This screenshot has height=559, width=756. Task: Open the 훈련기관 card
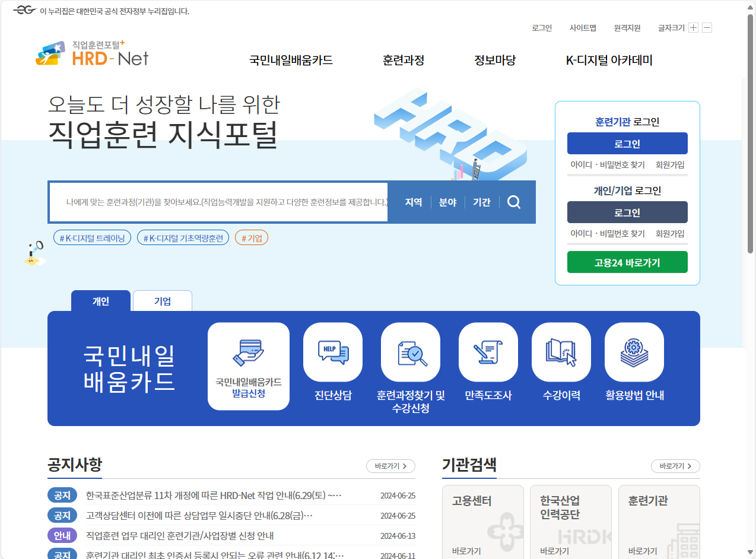[659, 522]
